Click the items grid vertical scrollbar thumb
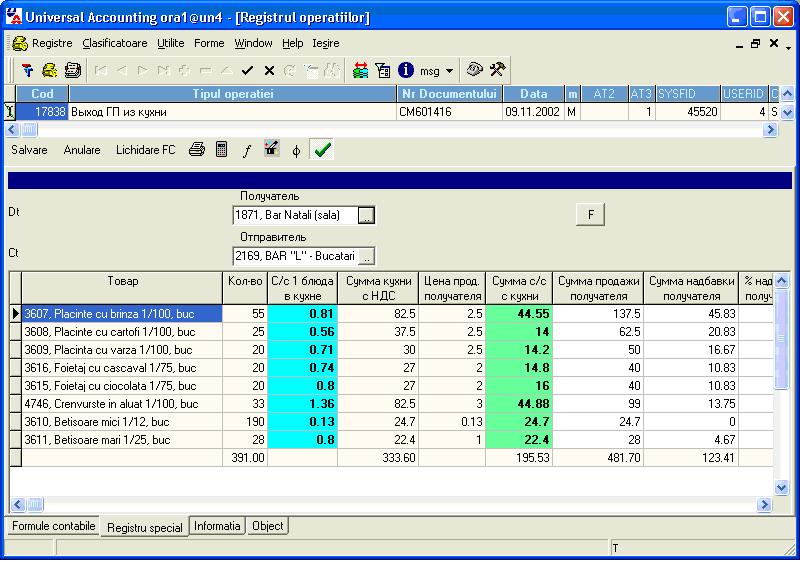800x562 pixels. click(x=782, y=339)
